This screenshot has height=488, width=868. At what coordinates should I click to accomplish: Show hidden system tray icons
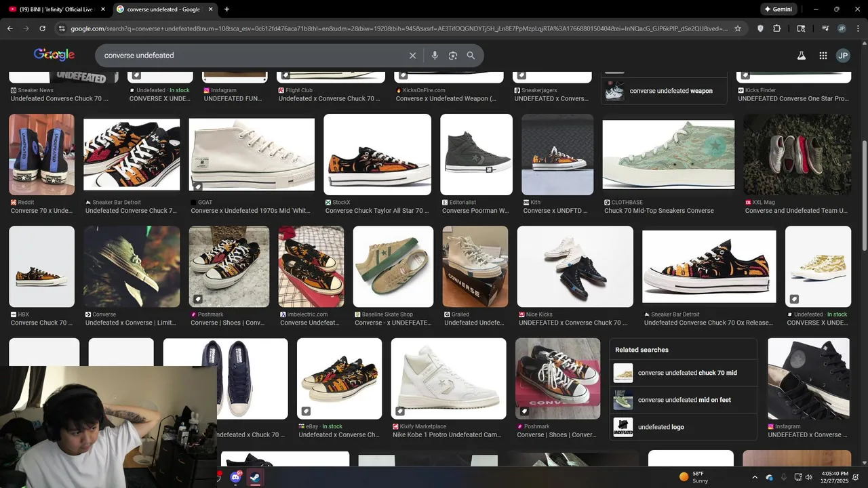[755, 477]
